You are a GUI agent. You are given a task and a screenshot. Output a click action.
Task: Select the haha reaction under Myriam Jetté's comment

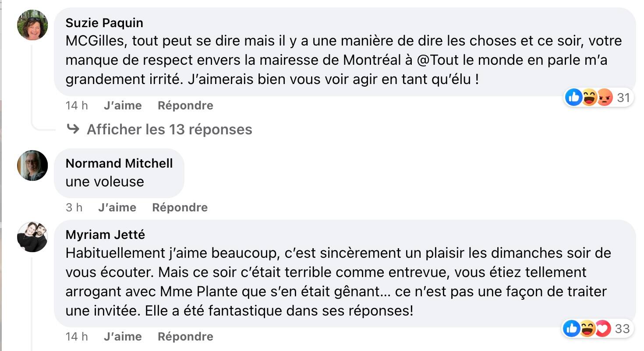coord(587,329)
